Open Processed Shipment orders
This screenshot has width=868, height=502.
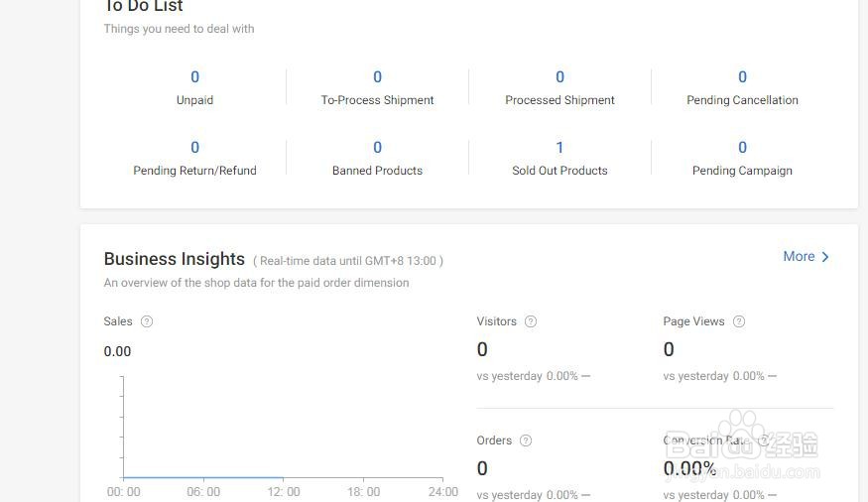(x=559, y=77)
